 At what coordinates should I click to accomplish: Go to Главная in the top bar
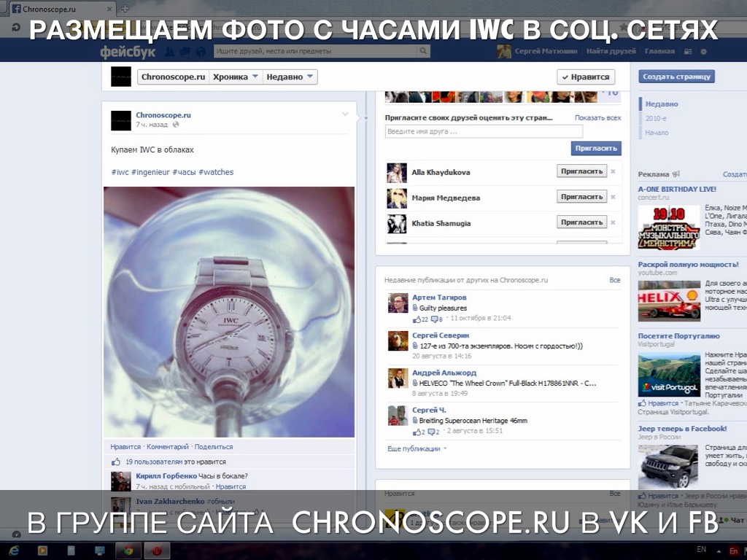(x=659, y=52)
